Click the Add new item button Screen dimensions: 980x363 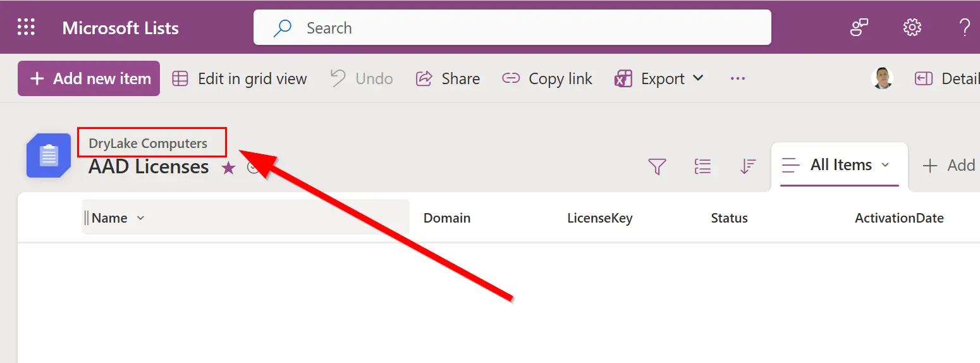[89, 78]
